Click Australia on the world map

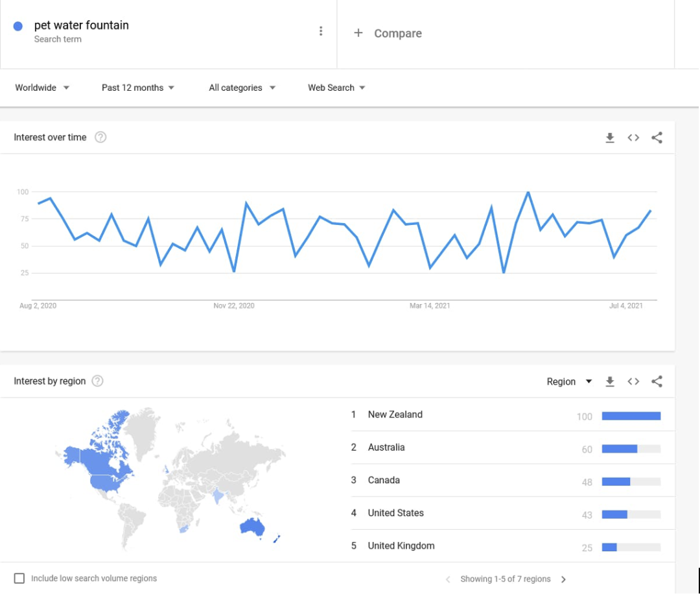pos(252,527)
